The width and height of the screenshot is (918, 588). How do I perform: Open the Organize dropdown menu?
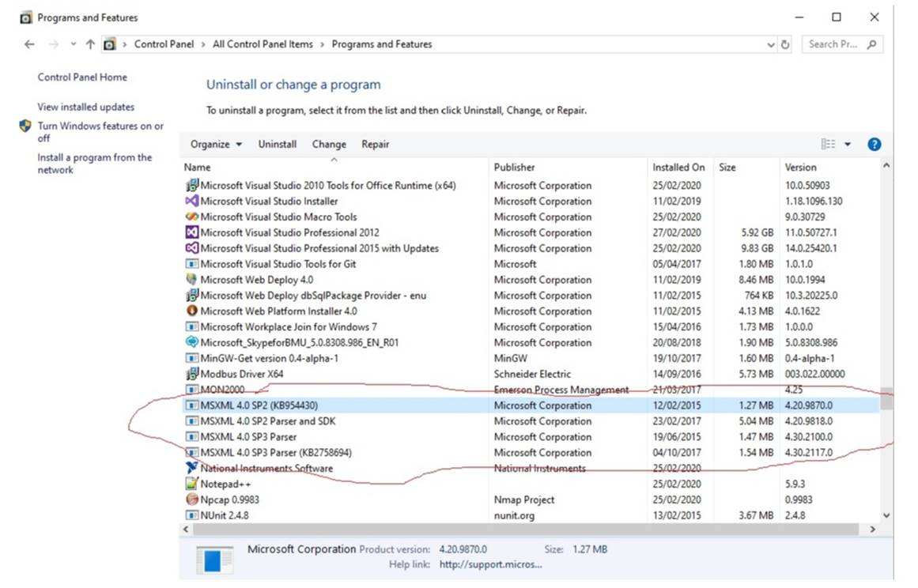click(x=215, y=145)
